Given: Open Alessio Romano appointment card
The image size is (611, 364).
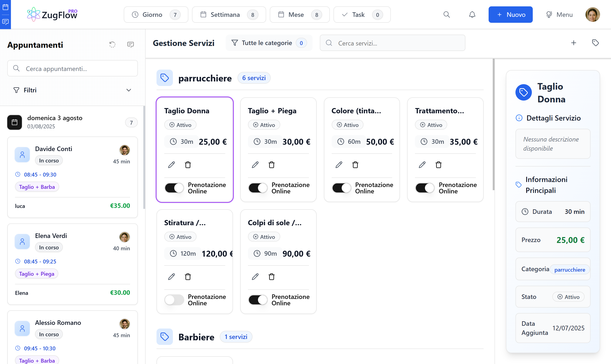Looking at the screenshot, I should click(x=72, y=337).
